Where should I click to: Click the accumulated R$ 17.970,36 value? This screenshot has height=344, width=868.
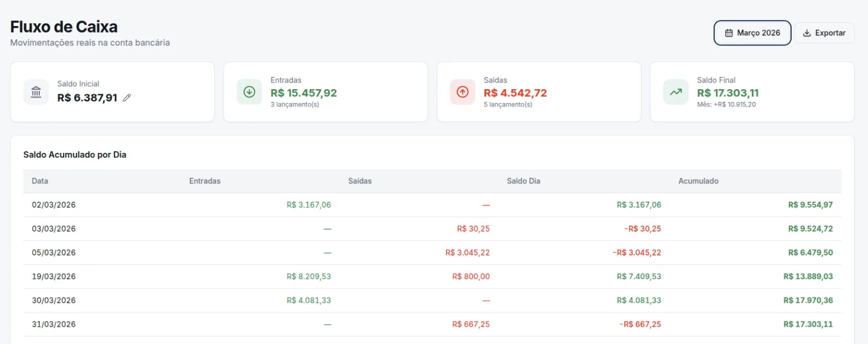(808, 300)
